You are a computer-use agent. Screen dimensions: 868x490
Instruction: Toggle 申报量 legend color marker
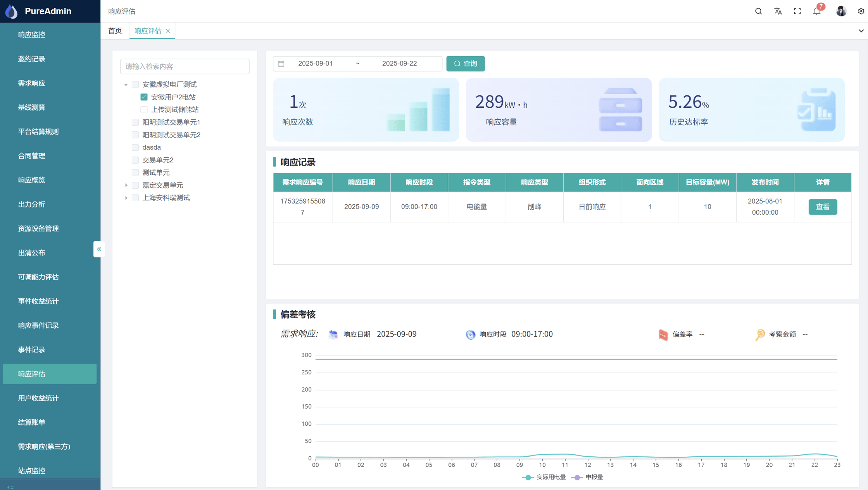coord(577,477)
